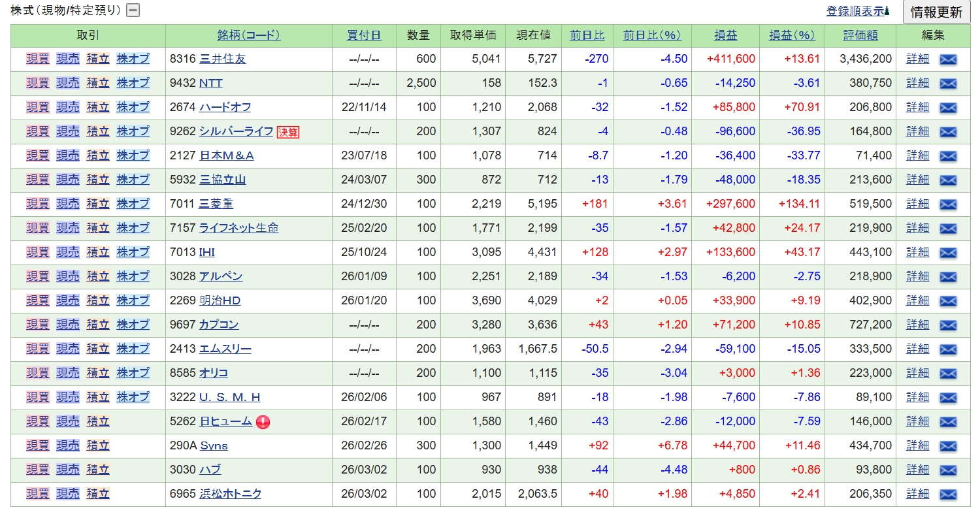Click the 決算 badge next to シルバーライフ
Image resolution: width=980 pixels, height=516 pixels.
point(288,132)
